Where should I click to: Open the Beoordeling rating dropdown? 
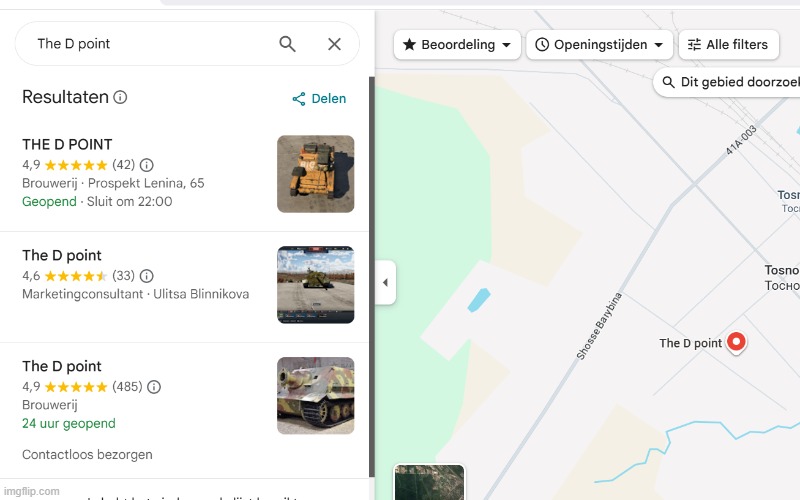(457, 45)
